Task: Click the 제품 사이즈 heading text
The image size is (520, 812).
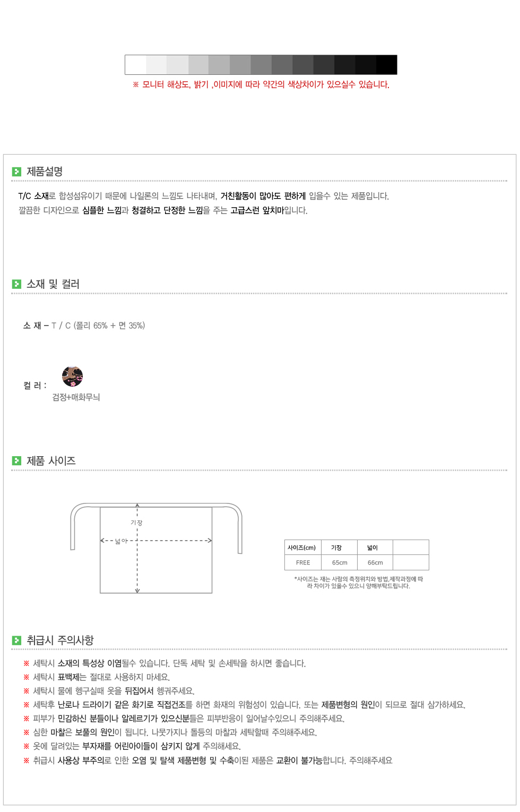Action: pos(51,460)
